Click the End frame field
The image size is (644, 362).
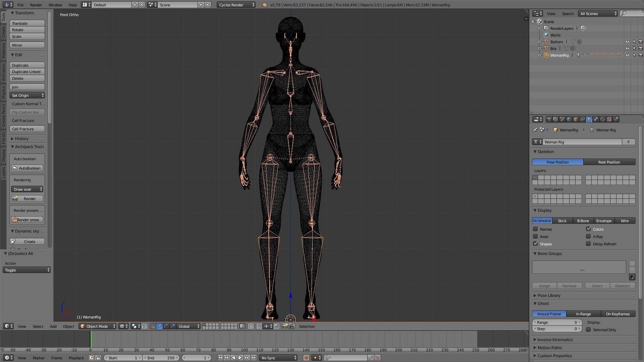(161, 358)
